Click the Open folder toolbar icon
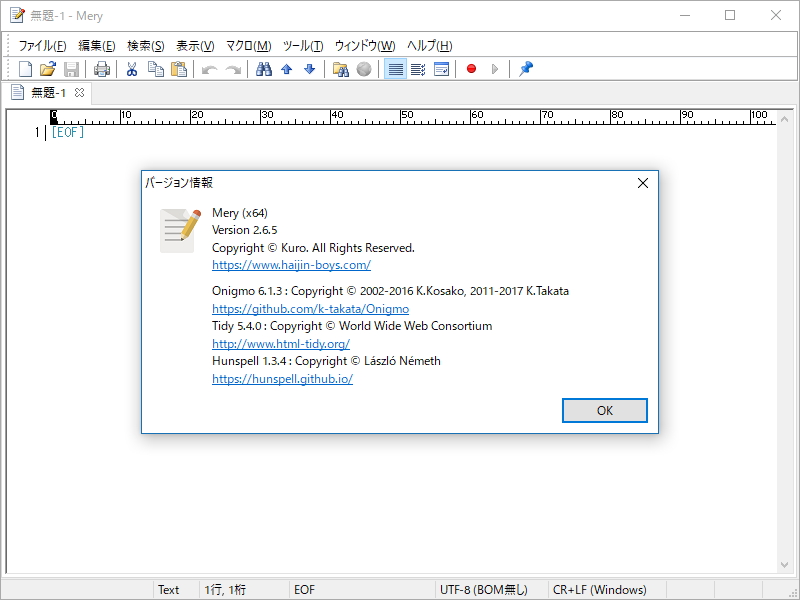The width and height of the screenshot is (800, 600). pos(48,69)
